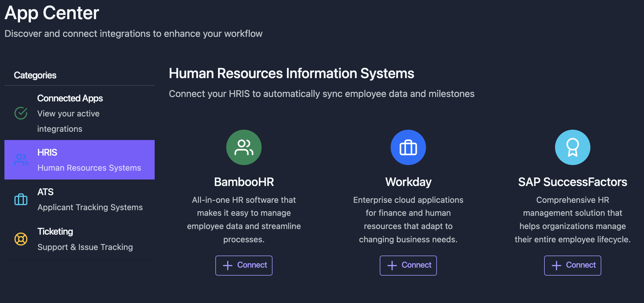Click the people icon beside HRIS in sidebar
644x303 pixels.
click(21, 160)
